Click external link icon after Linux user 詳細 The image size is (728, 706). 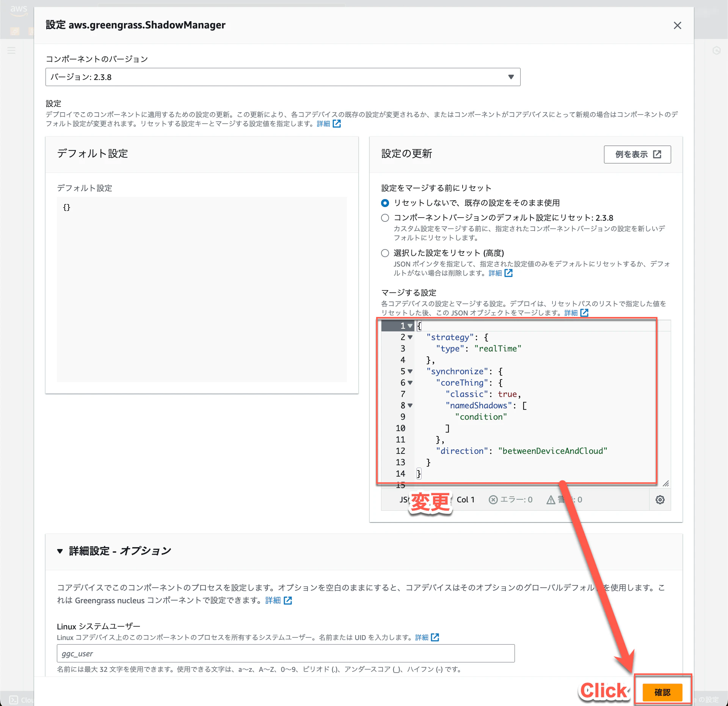point(435,637)
